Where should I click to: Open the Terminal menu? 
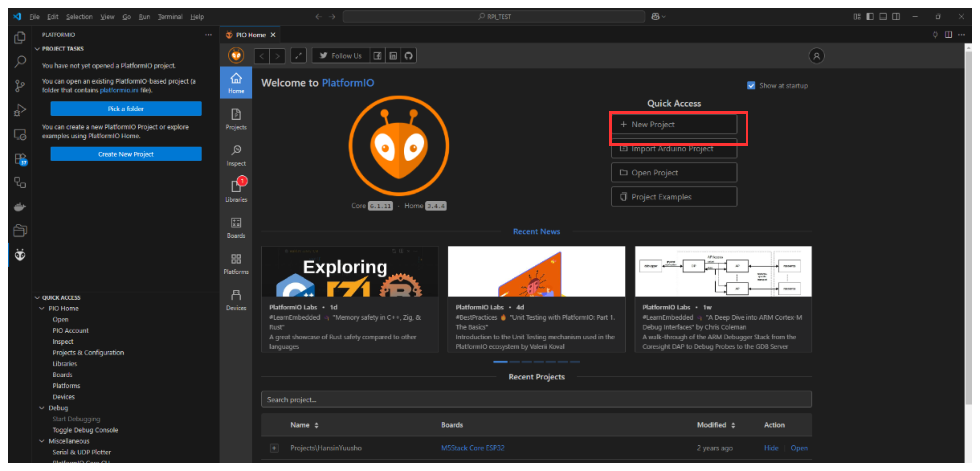click(170, 17)
